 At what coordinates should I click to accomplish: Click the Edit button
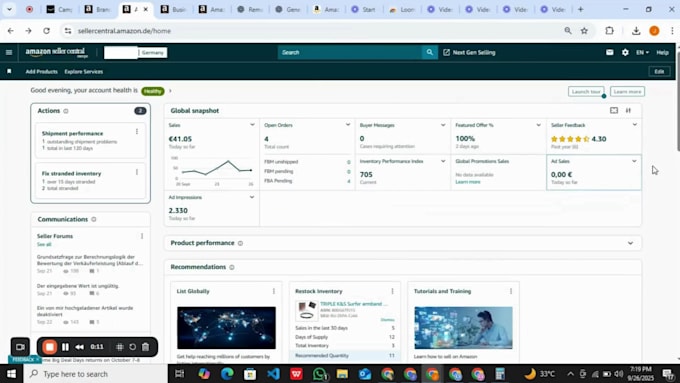pos(659,72)
